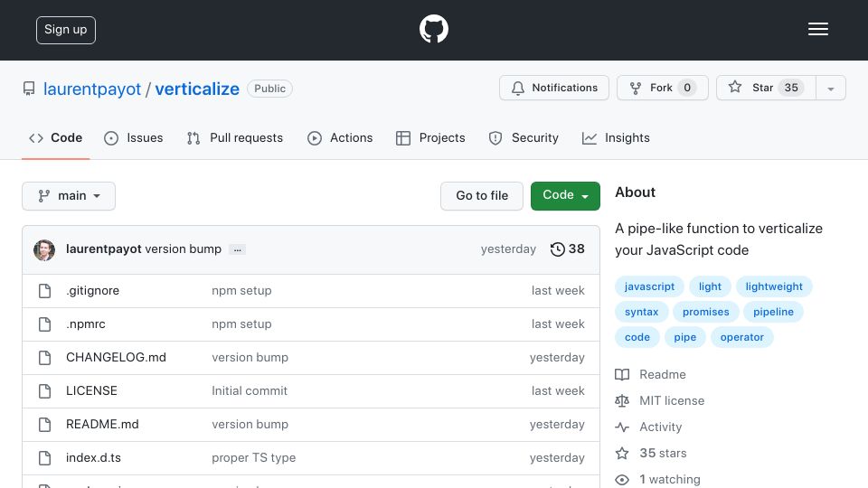Select the pipe topic tag
The height and width of the screenshot is (488, 868).
tap(684, 337)
